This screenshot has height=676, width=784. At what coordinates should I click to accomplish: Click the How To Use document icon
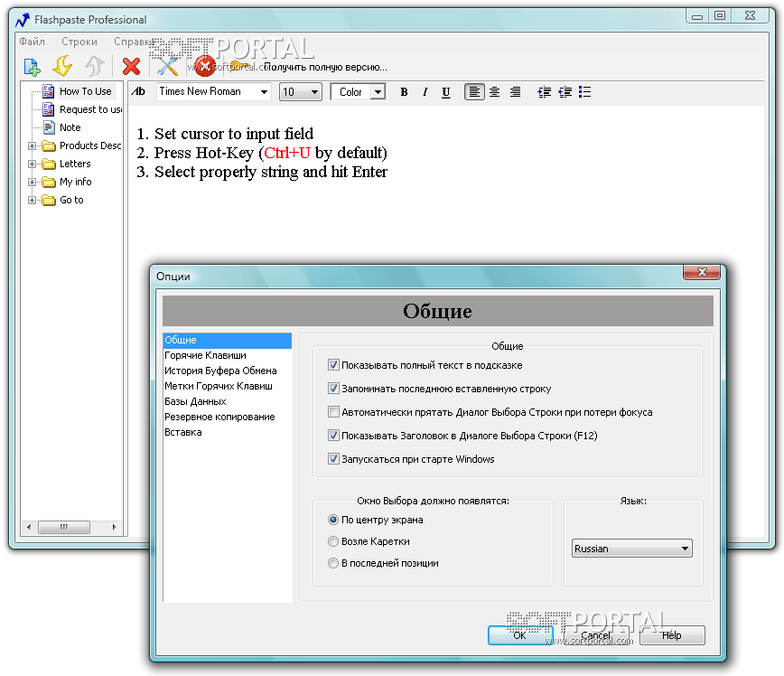tap(49, 91)
